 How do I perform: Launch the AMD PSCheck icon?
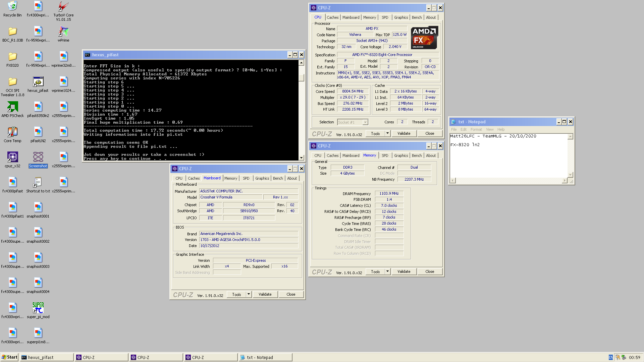coord(12,110)
